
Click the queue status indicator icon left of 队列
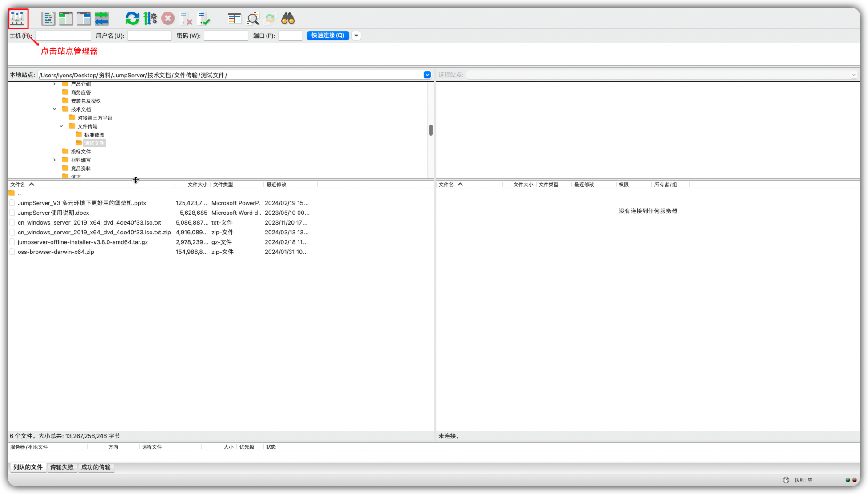786,480
